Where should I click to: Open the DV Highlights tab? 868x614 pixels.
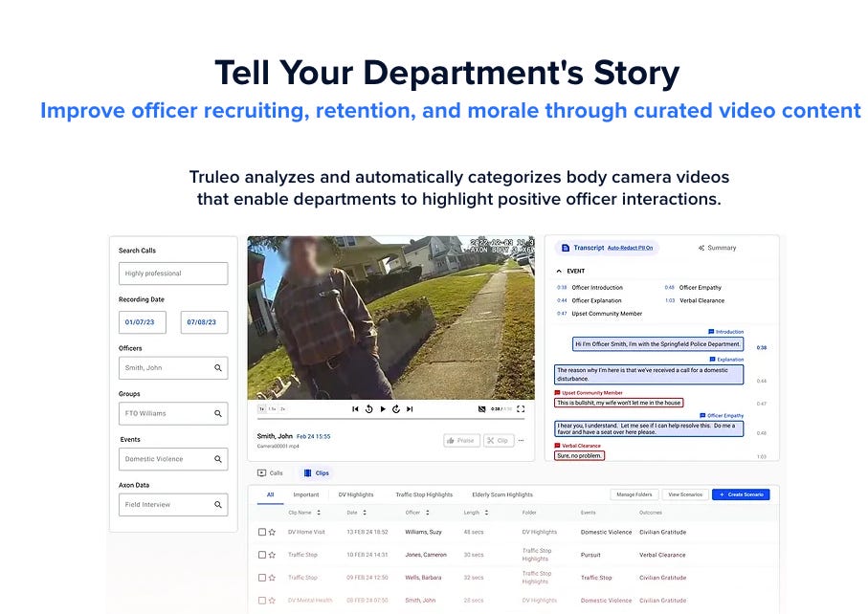pos(356,494)
